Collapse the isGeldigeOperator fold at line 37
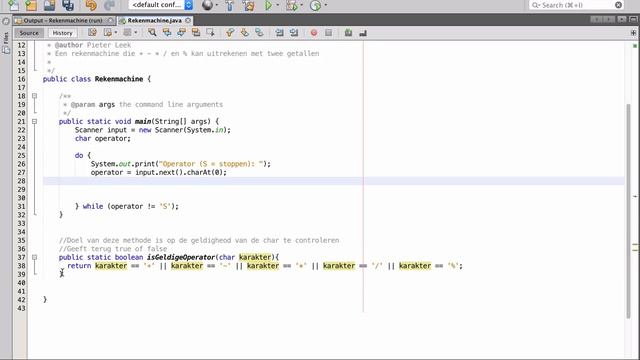 click(x=34, y=257)
